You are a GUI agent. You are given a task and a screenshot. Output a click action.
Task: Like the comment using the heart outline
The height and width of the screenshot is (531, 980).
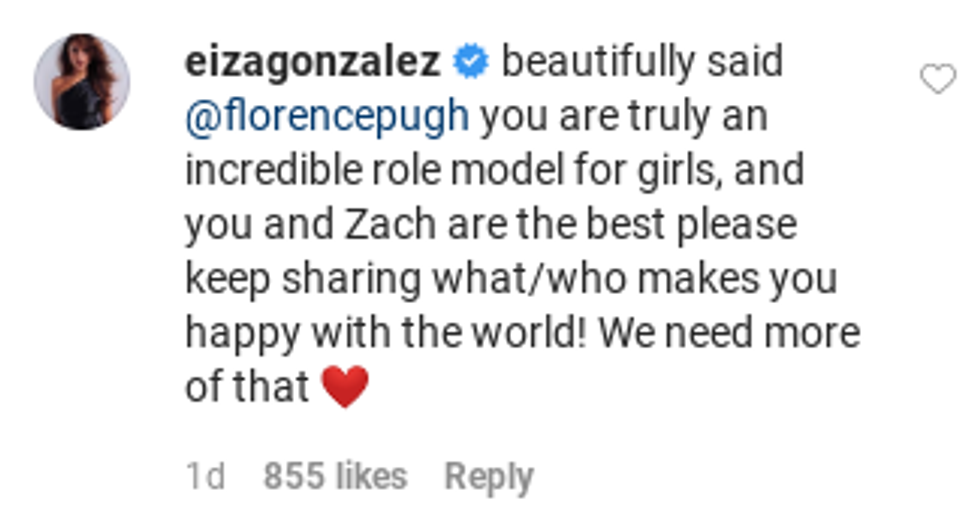click(937, 79)
